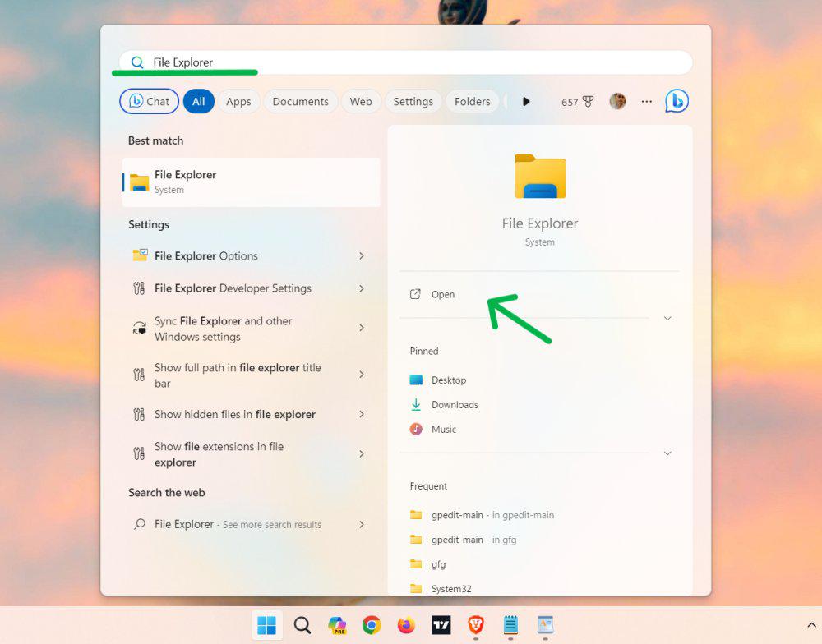The height and width of the screenshot is (644, 822).
Task: Open the last taskbar app icon
Action: click(545, 624)
